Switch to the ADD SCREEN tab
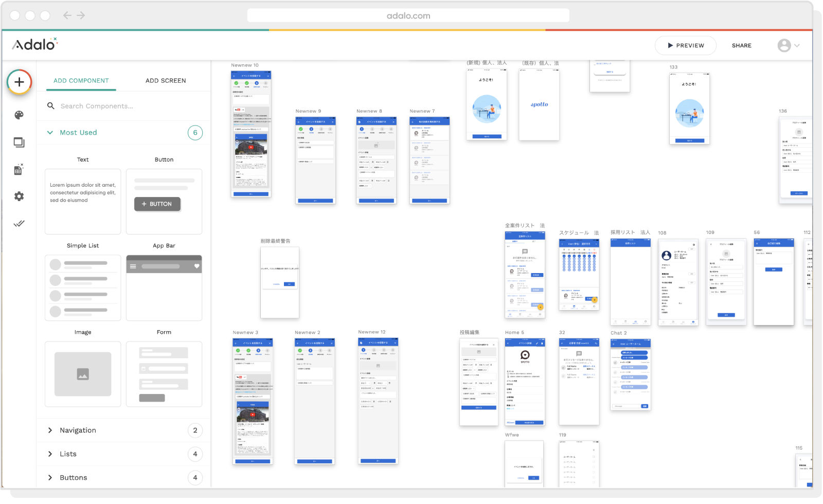 pyautogui.click(x=165, y=80)
